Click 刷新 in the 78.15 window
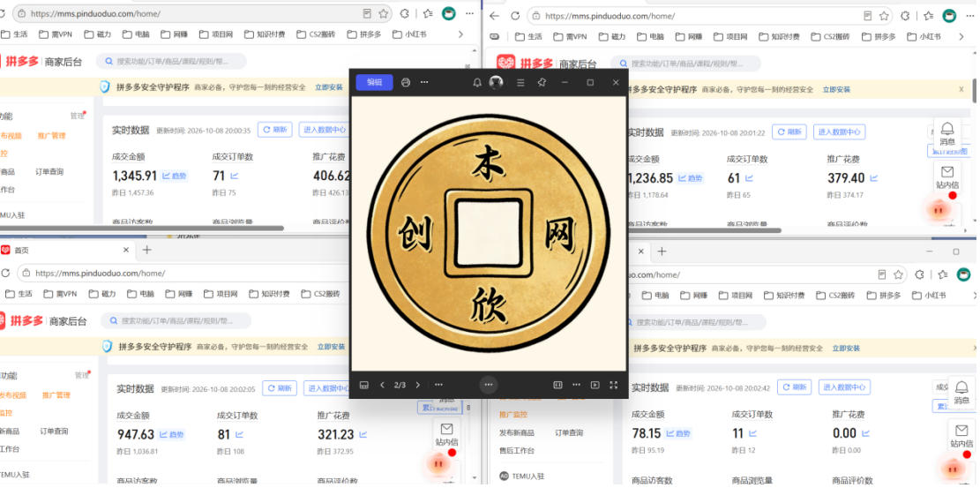The height and width of the screenshot is (488, 980). coord(794,387)
